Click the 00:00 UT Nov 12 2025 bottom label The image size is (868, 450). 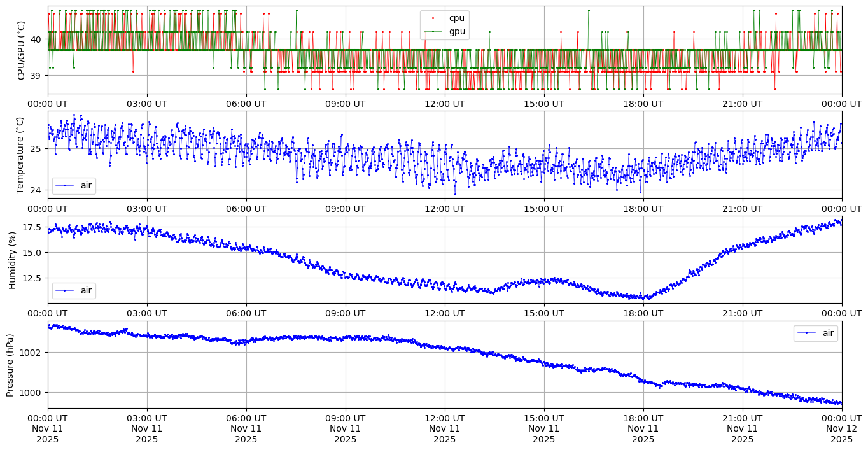[841, 428]
